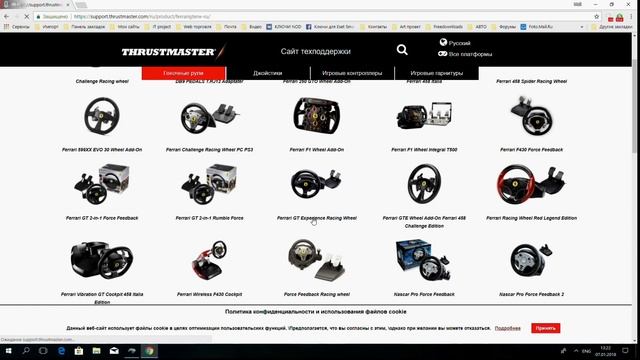Screen dimensions: 640x360
Task: Open the browser three-dot menu
Action: [631, 16]
